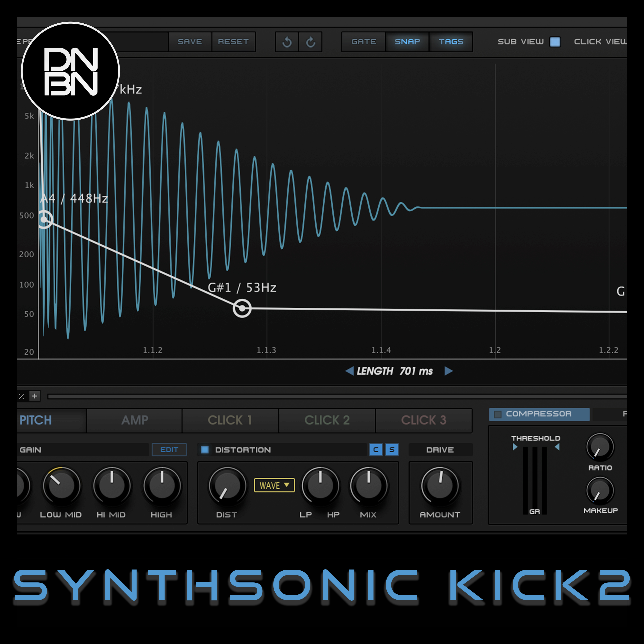Click the DIST knob
The width and height of the screenshot is (644, 644).
[228, 485]
